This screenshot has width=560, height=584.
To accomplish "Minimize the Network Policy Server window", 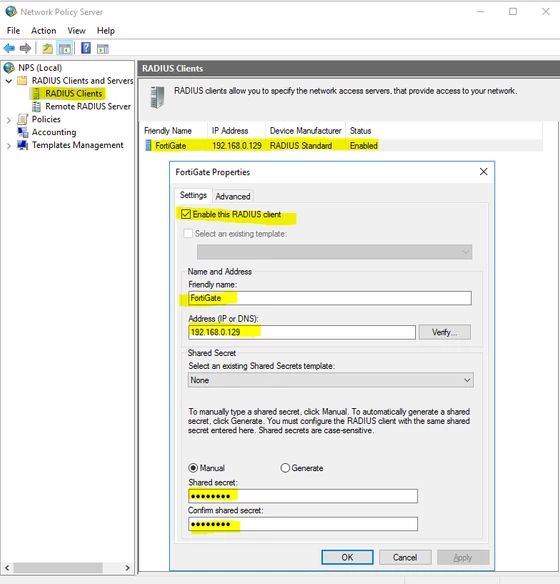I will (x=481, y=12).
